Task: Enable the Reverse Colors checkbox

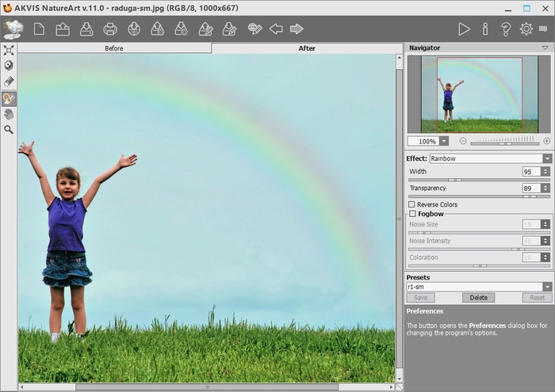Action: pos(411,204)
